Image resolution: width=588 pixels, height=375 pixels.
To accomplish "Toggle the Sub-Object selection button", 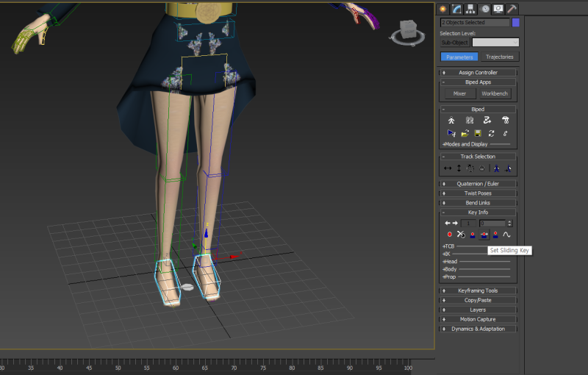I will click(455, 43).
